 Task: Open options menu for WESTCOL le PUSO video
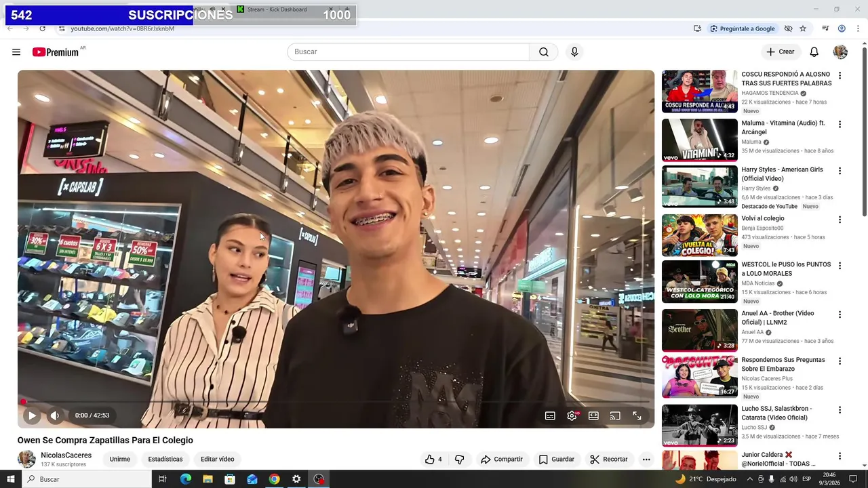tap(840, 266)
